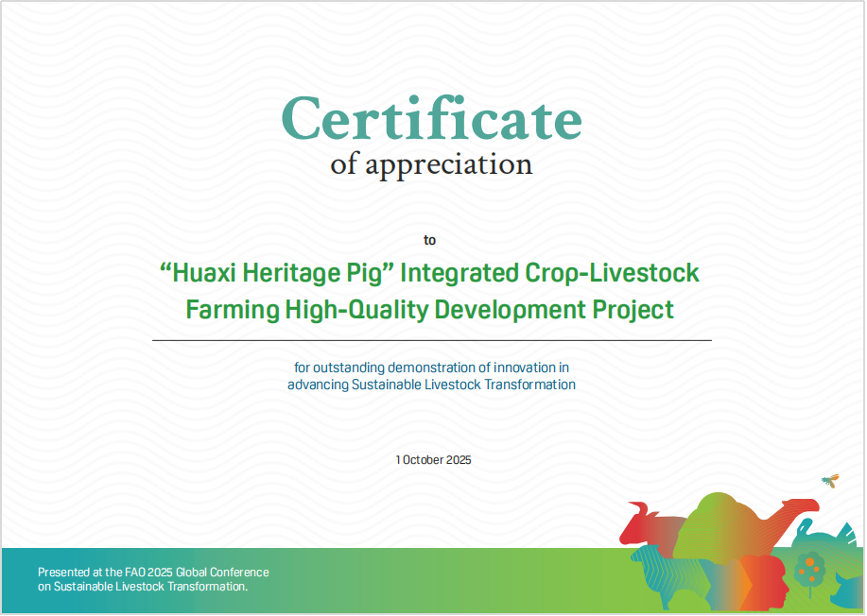
Task: Click the date "1 October 2025"
Action: (433, 460)
